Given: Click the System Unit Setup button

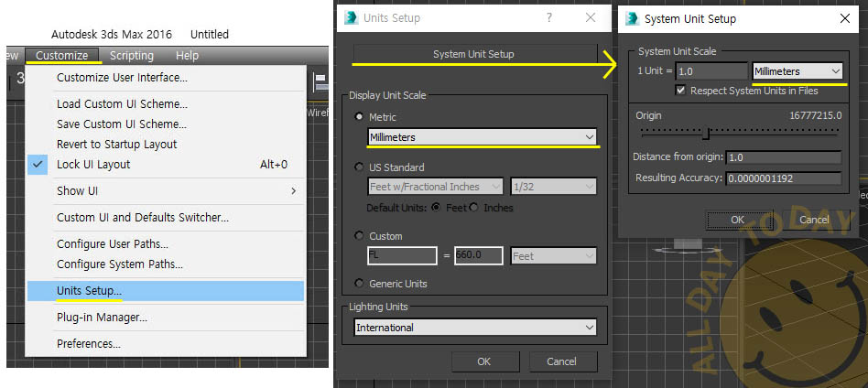Looking at the screenshot, I should pos(474,54).
